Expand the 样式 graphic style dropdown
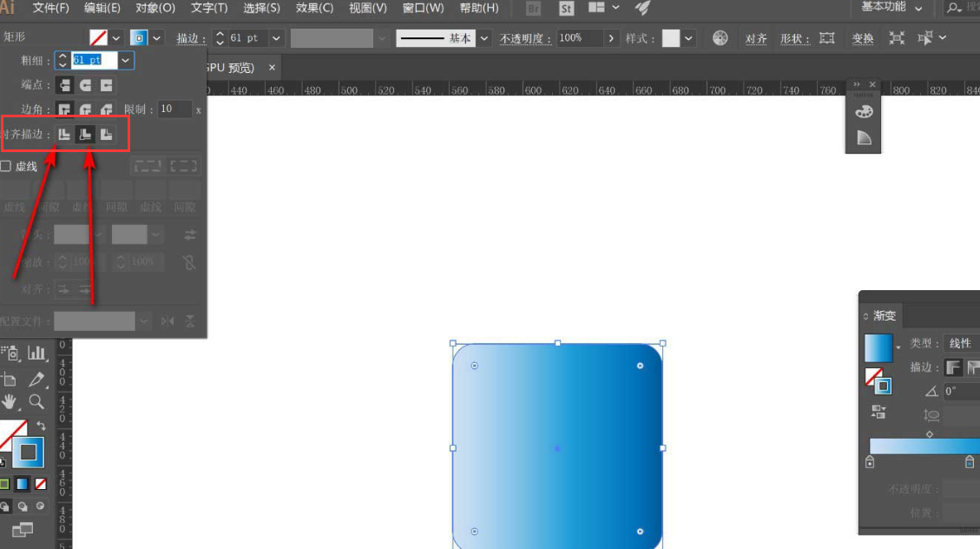Screen dimensions: 980x549 click(x=688, y=38)
